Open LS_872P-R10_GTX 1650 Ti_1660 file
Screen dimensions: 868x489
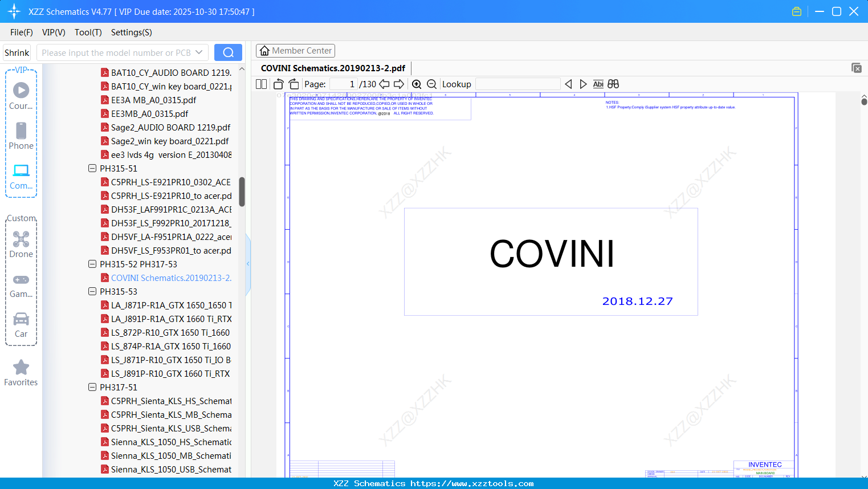(x=170, y=332)
